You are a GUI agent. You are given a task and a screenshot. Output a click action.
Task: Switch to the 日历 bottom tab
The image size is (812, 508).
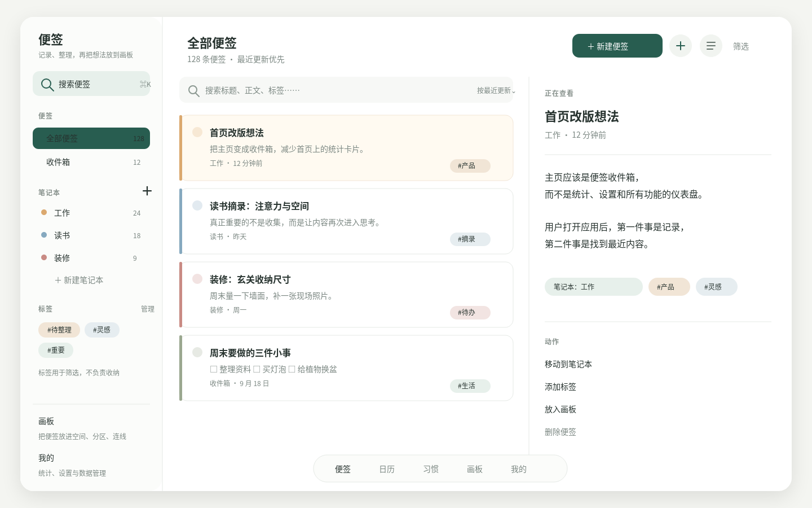[387, 469]
